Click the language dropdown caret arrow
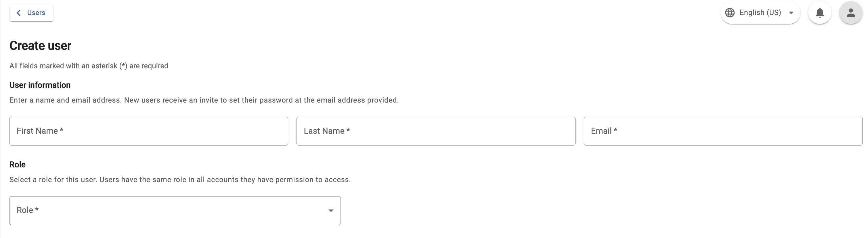868x238 pixels. 791,13
